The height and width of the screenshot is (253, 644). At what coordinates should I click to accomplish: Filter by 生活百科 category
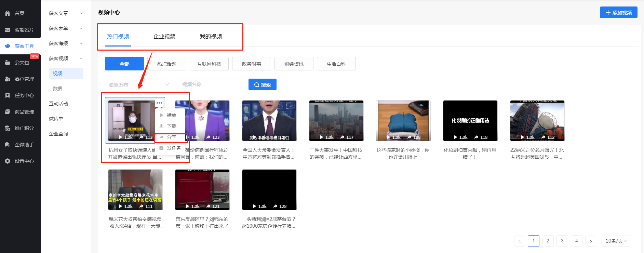(x=336, y=64)
